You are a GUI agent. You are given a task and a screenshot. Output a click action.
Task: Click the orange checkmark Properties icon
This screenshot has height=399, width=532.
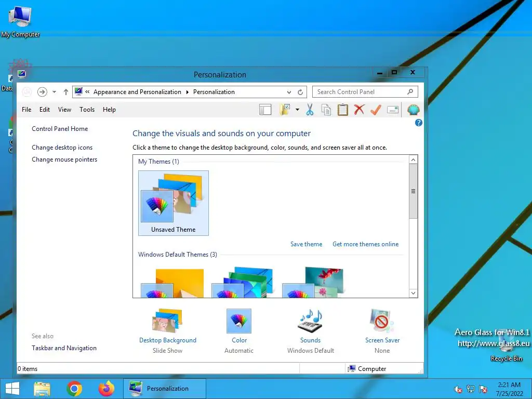tap(376, 110)
